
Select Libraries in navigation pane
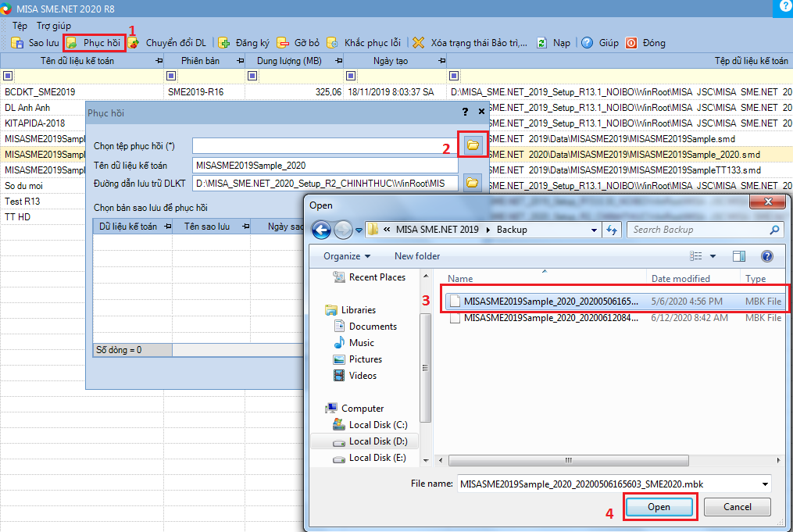350,310
